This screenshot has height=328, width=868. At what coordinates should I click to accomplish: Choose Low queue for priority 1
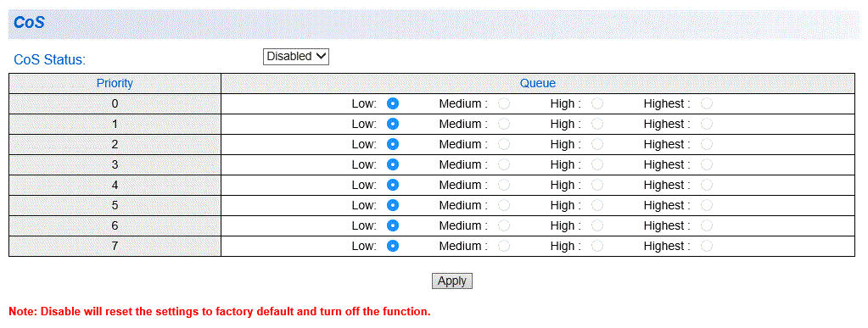[393, 124]
